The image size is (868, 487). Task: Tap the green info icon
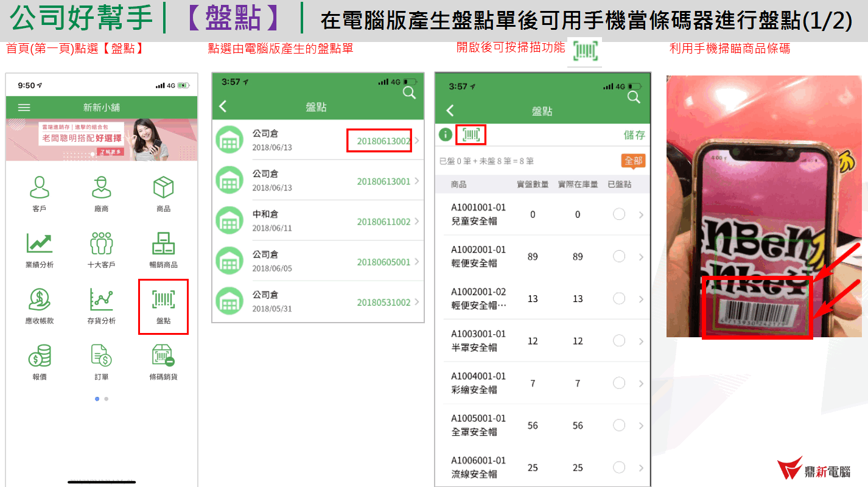pyautogui.click(x=446, y=135)
